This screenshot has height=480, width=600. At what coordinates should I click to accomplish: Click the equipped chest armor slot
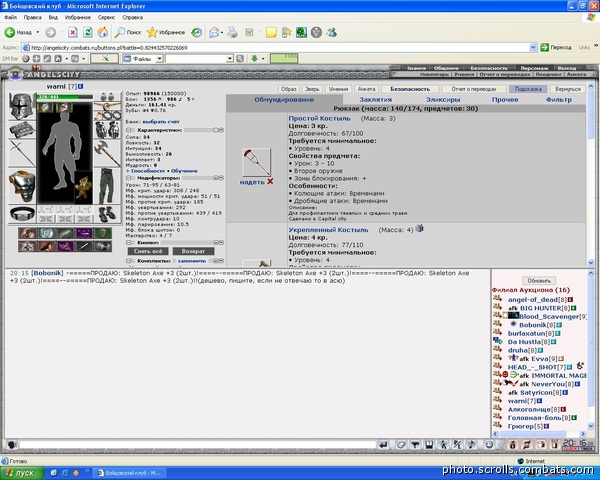[22, 186]
